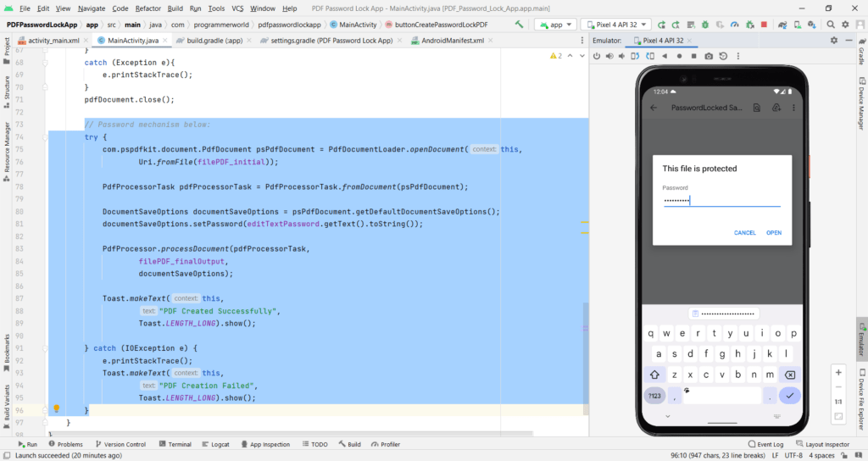Switch keyboard to ?123 symbols layout
Viewport: 868px width, 461px height.
654,396
